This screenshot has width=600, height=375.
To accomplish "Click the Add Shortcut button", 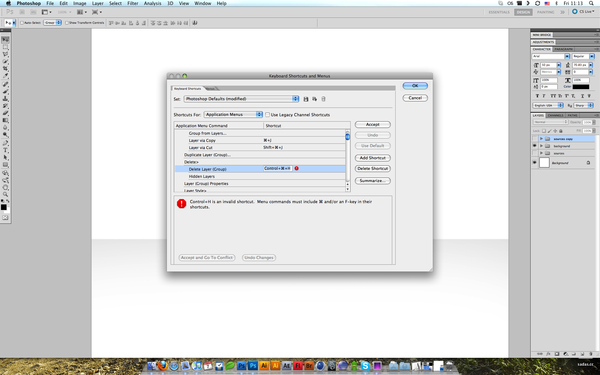I will pyautogui.click(x=372, y=158).
